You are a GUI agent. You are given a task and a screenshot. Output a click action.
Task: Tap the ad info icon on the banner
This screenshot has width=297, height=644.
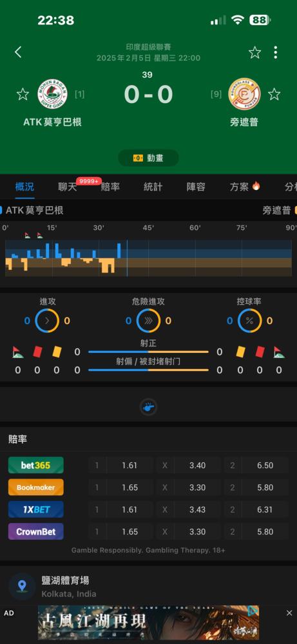pyautogui.click(x=253, y=612)
